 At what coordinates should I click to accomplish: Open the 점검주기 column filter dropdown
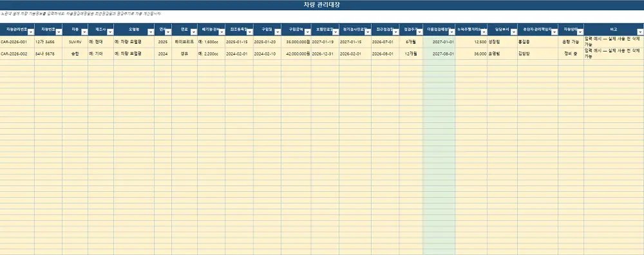[419, 32]
